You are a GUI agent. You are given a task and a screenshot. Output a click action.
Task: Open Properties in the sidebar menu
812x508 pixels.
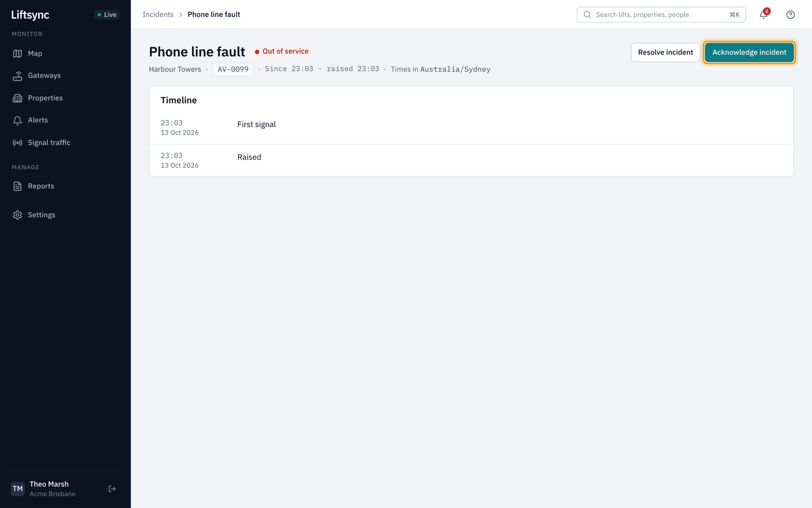point(66,98)
